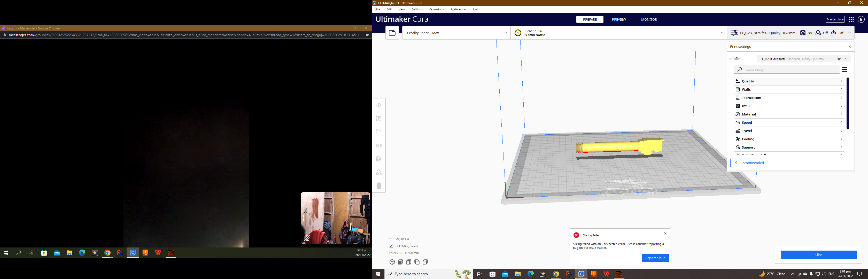This screenshot has height=279, width=868.
Task: Switch to left side view cube icon
Action: pyautogui.click(x=417, y=262)
